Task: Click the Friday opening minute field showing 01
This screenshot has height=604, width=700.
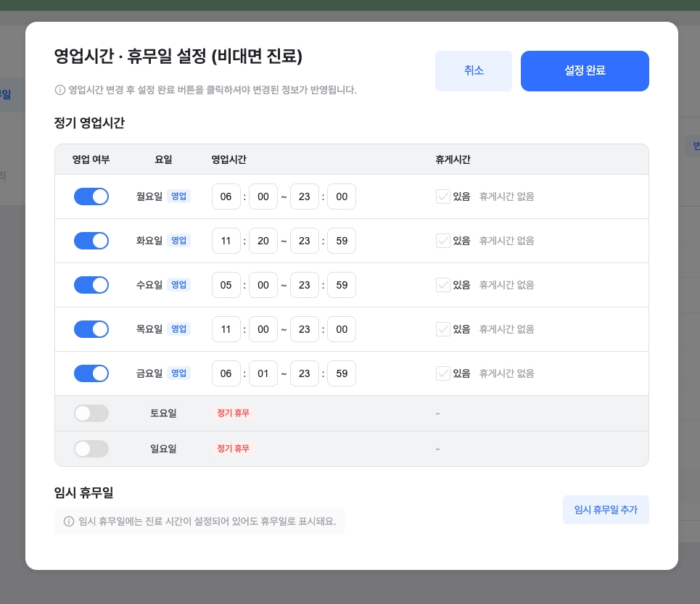Action: (x=263, y=373)
